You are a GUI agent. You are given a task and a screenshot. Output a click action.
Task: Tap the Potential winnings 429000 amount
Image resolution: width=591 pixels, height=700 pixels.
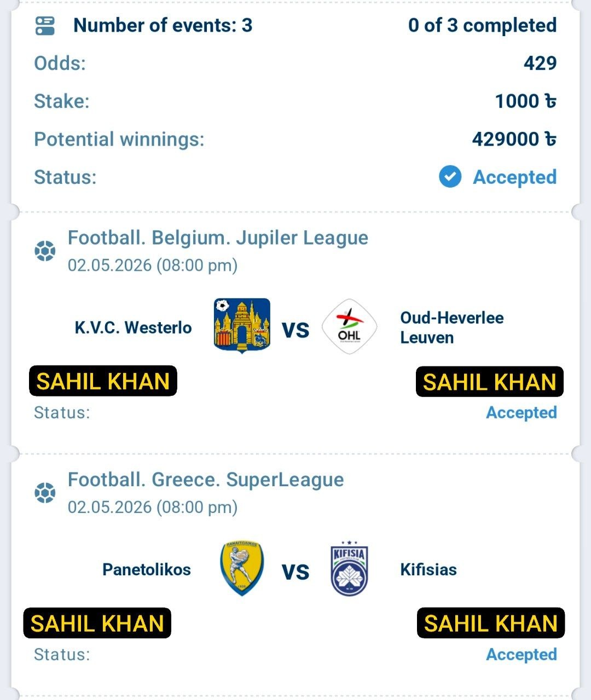[514, 139]
